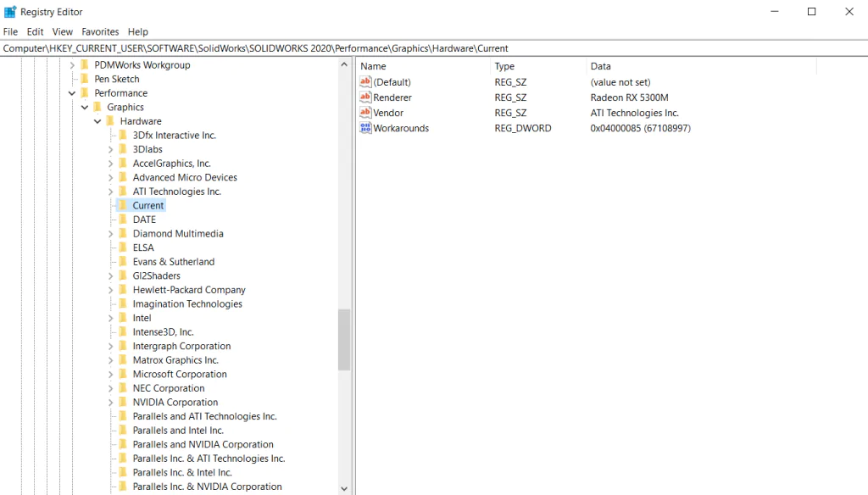Click the Pen Sketch folder icon
This screenshot has width=868, height=495.
click(x=85, y=79)
